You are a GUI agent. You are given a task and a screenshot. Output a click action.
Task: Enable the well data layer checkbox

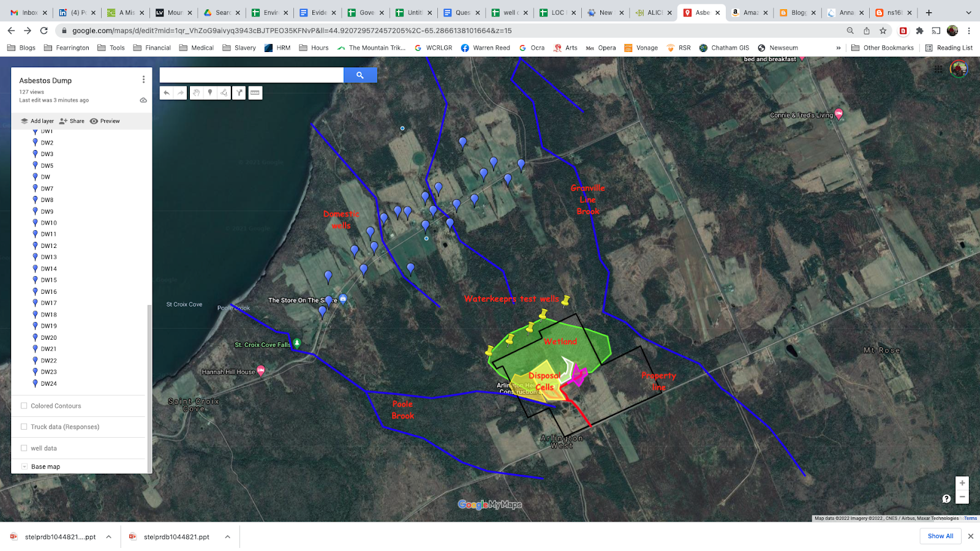point(24,448)
